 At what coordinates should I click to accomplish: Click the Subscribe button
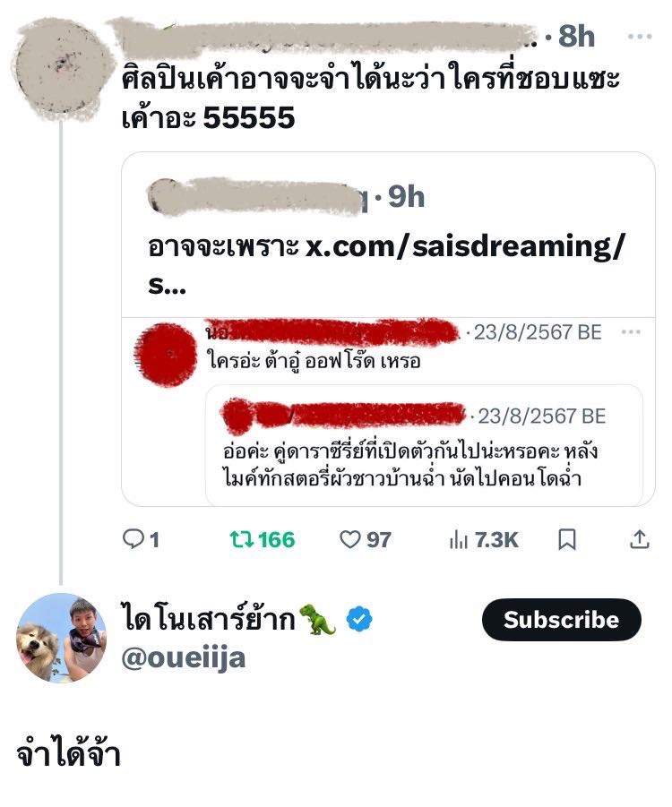561,620
